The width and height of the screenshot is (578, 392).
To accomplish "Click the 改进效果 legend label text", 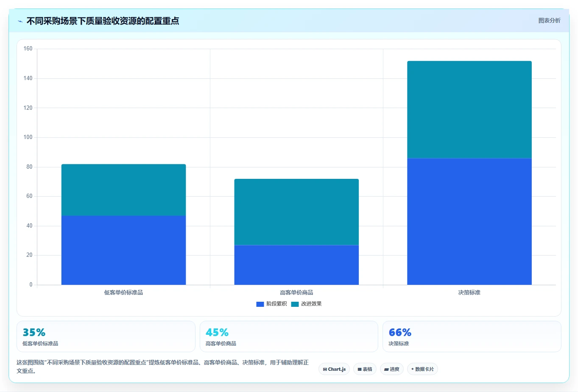I will click(x=311, y=304).
